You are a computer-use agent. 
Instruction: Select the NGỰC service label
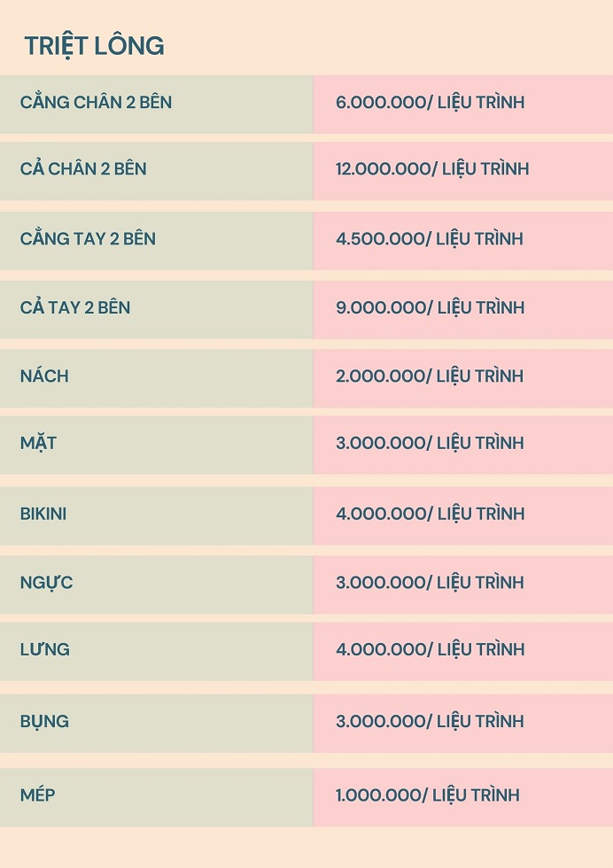(x=46, y=583)
